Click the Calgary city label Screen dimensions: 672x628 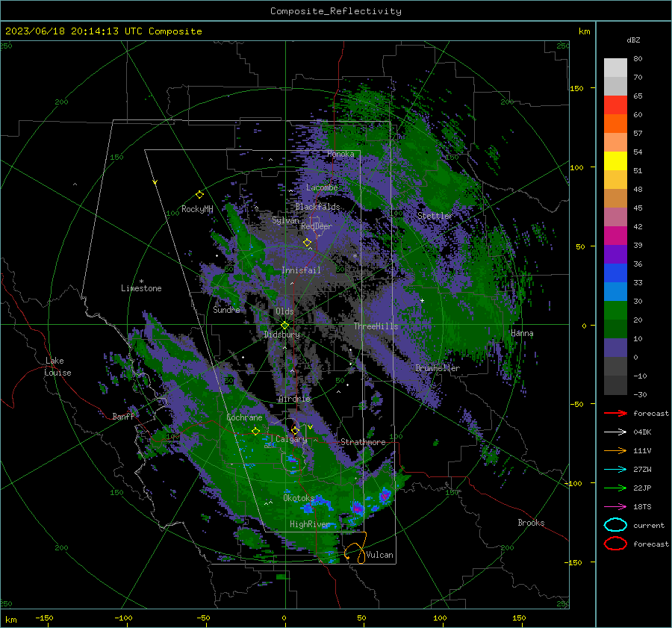291,439
